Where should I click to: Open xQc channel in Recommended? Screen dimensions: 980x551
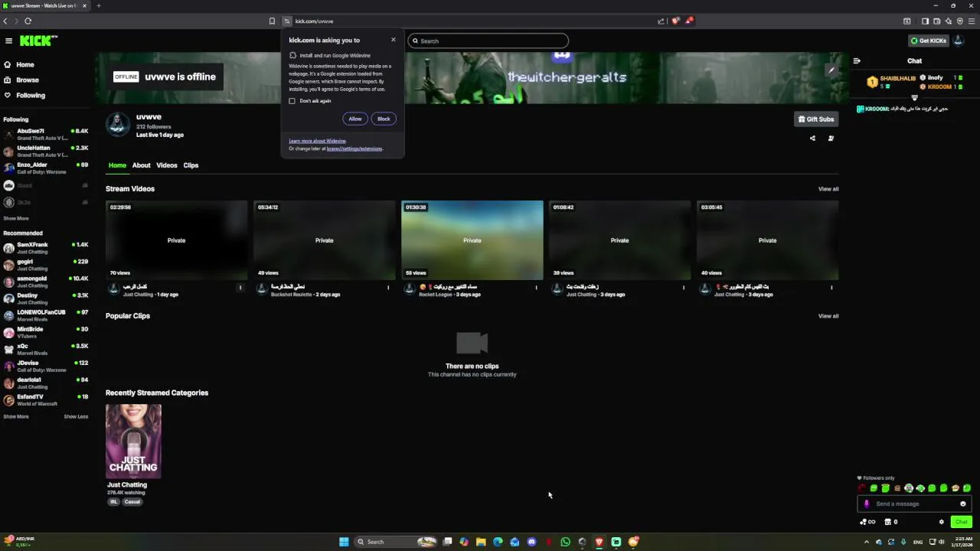click(x=46, y=349)
